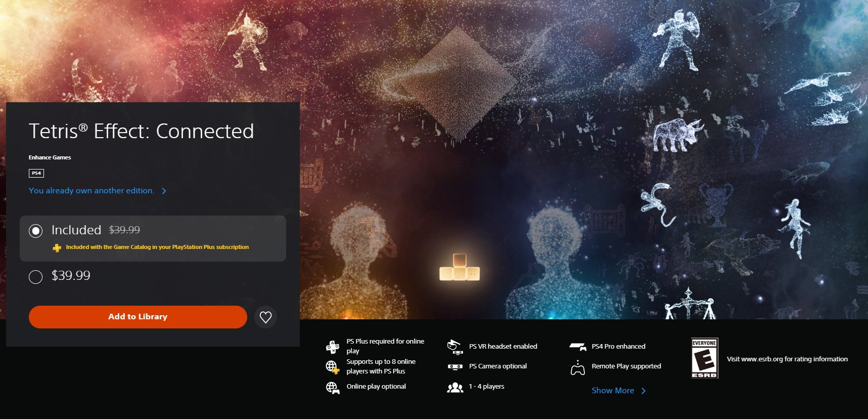The image size is (868, 419).
Task: Click the heart wishlist icon
Action: (x=265, y=317)
